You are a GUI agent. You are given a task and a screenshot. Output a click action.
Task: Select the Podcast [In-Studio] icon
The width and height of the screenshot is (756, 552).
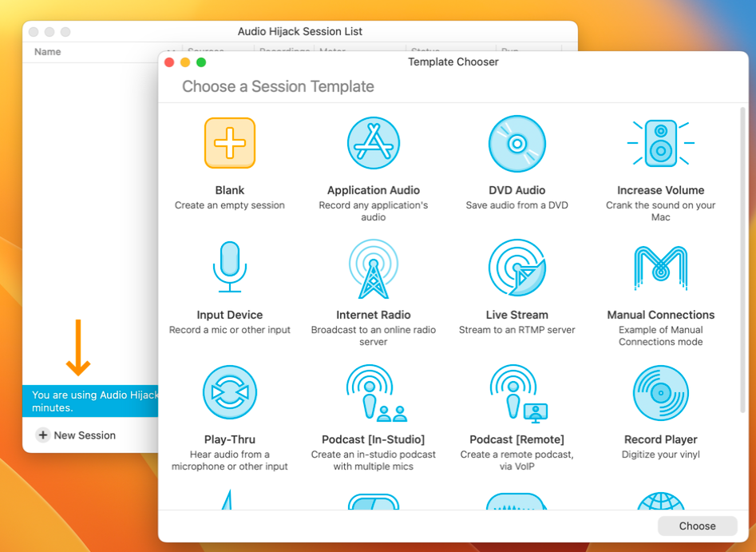377,393
